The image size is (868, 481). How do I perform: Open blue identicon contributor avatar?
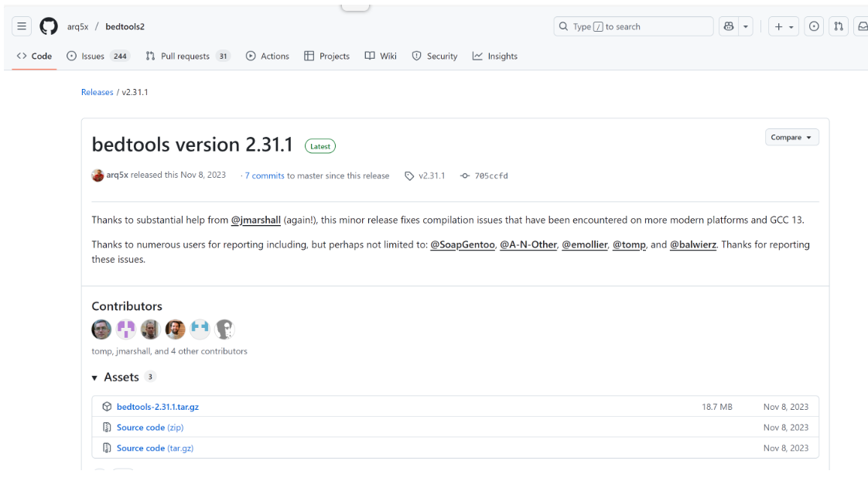[200, 329]
